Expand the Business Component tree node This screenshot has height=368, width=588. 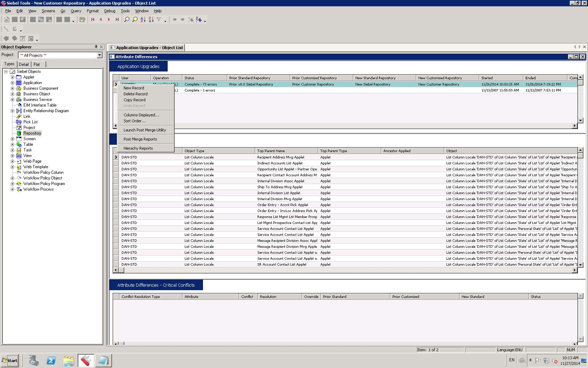tap(12, 88)
